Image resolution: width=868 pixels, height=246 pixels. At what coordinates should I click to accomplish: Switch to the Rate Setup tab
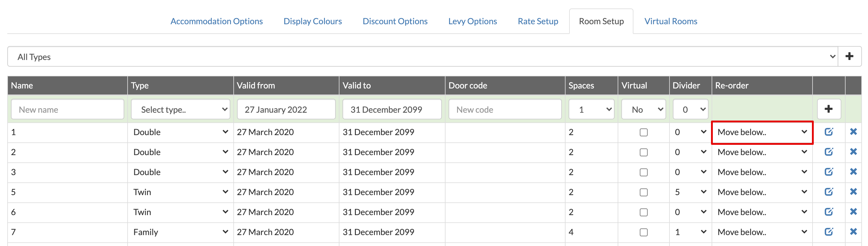[x=538, y=21]
